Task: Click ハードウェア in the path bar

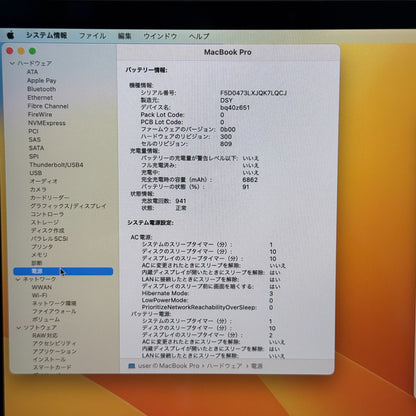Action: click(224, 366)
